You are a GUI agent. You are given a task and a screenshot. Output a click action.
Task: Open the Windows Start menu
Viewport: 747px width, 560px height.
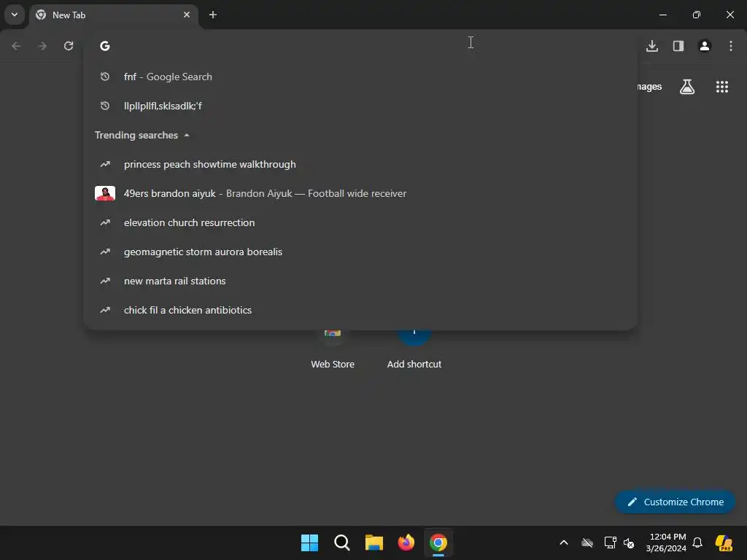click(309, 542)
